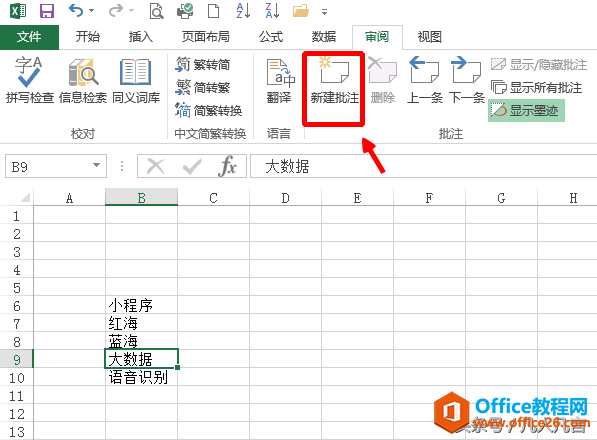
Task: Click the Name Box showing B9
Action: pyautogui.click(x=56, y=166)
